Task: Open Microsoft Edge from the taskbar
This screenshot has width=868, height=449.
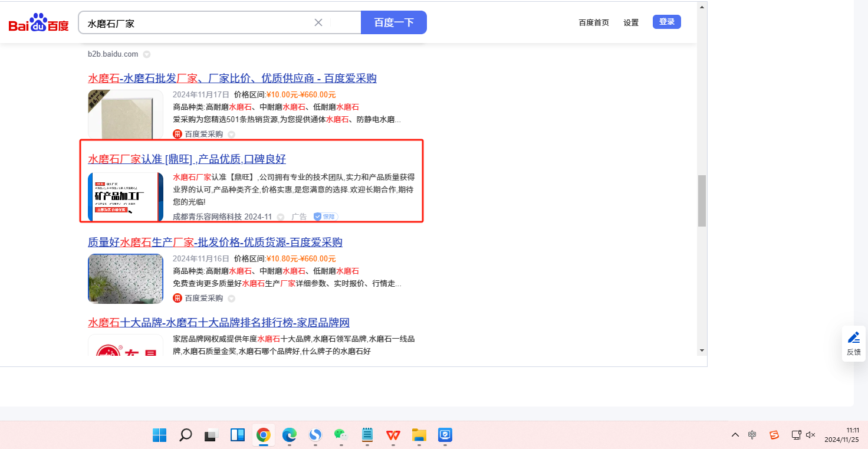Action: coord(289,435)
